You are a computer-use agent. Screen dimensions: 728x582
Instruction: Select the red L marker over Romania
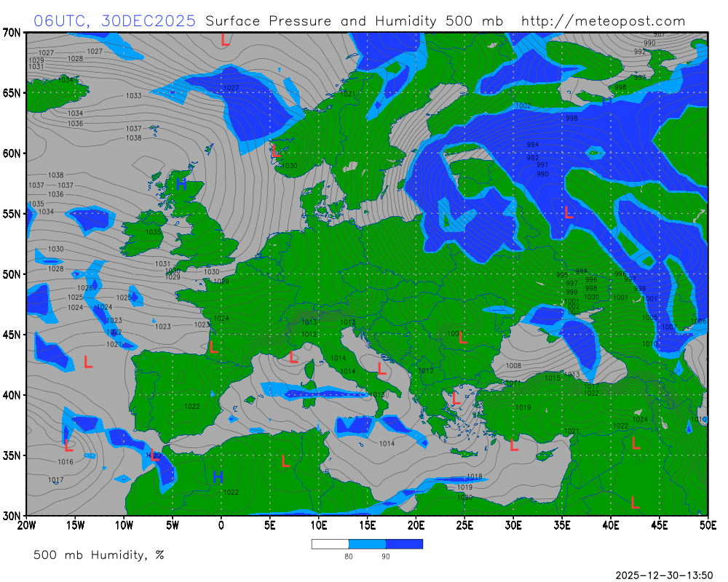[x=462, y=337]
